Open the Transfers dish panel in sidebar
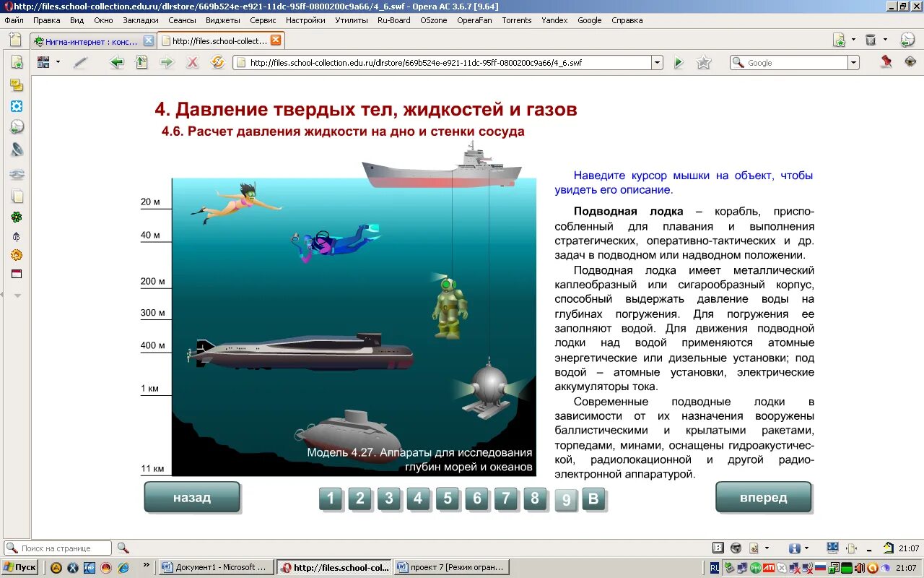The height and width of the screenshot is (578, 924). pos(17,150)
